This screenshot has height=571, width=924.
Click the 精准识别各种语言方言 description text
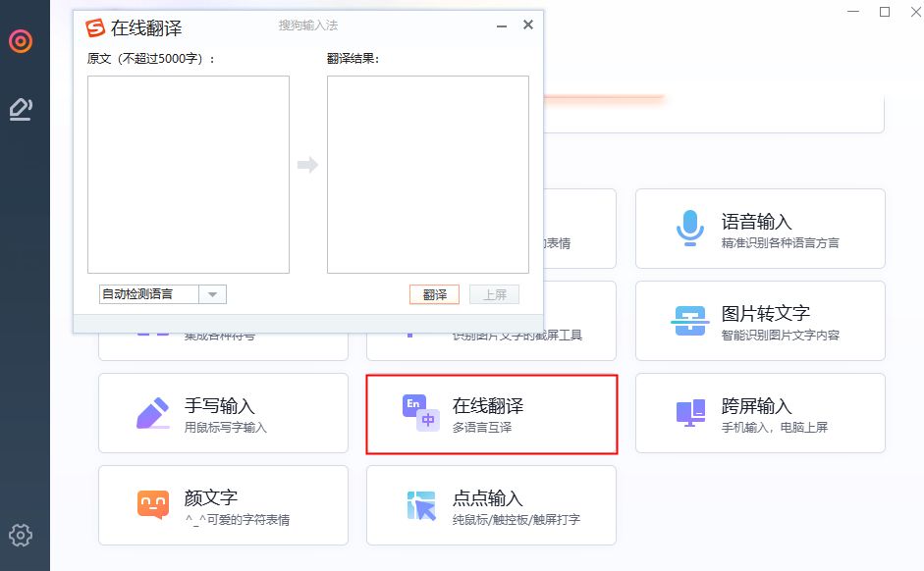click(781, 242)
